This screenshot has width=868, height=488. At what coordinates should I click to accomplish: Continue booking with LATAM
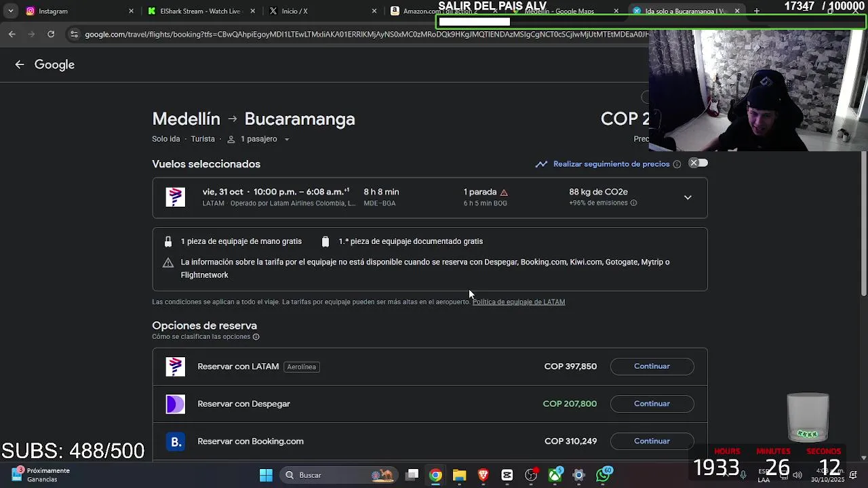(652, 366)
